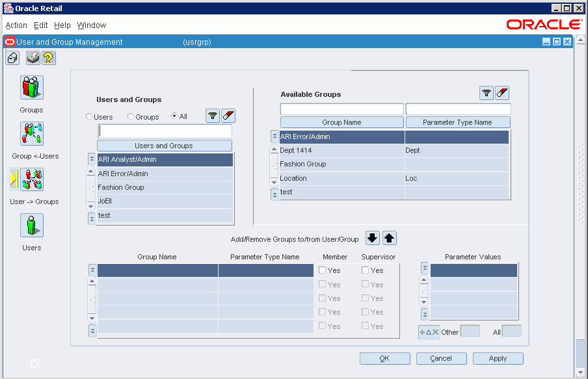Check Supervisor Yes box in first row
588x379 pixels.
(x=366, y=270)
